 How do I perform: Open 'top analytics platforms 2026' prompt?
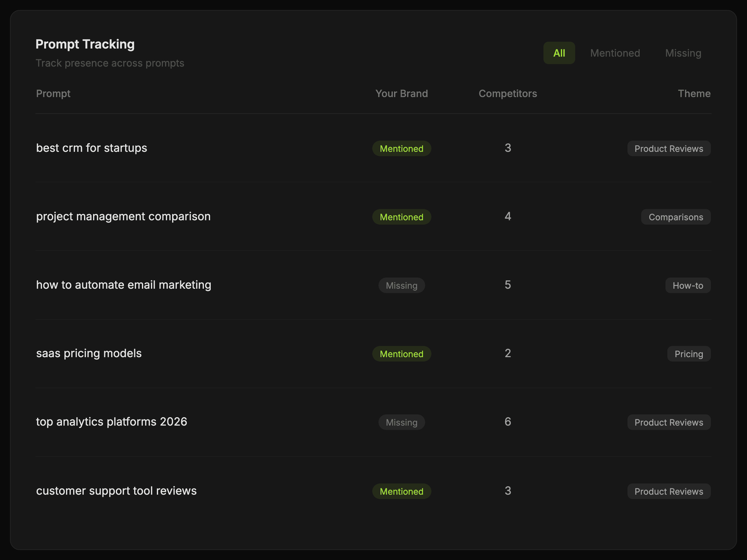click(111, 422)
